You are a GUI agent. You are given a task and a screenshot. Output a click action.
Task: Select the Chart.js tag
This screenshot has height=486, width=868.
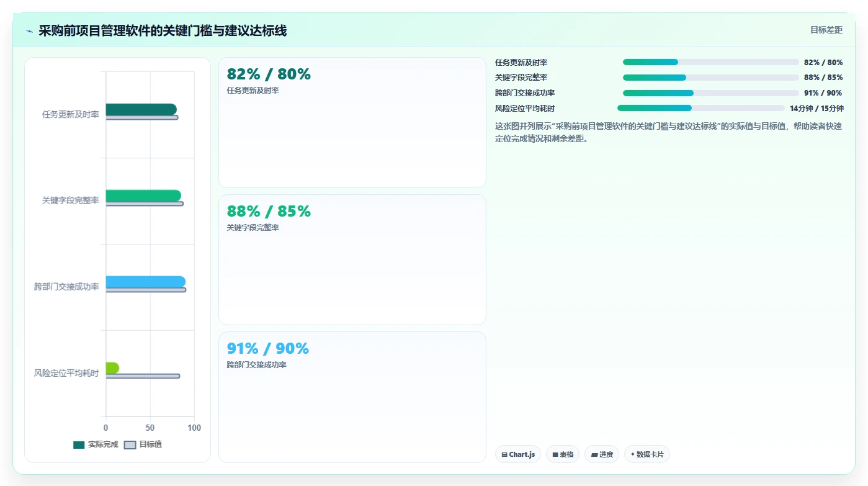point(518,454)
